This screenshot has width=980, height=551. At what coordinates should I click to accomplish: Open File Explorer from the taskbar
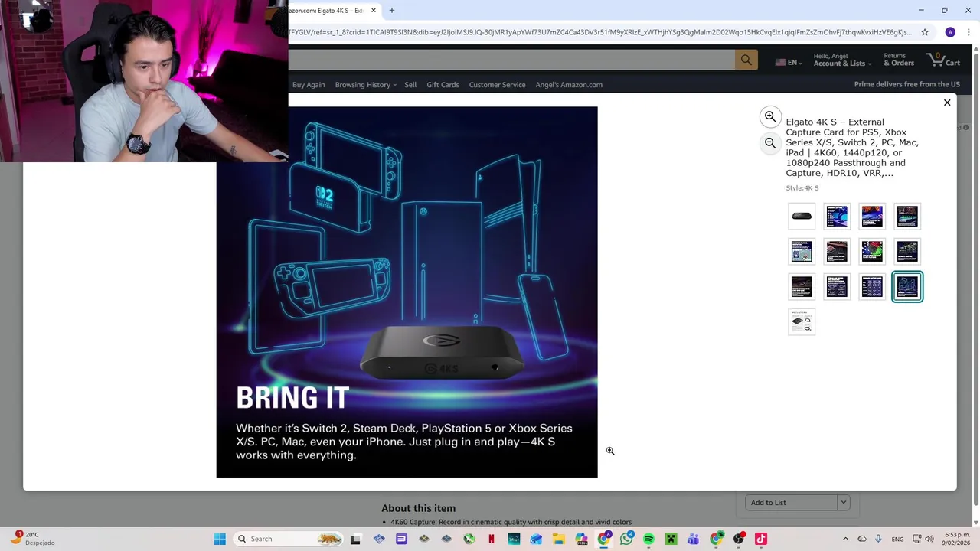click(559, 539)
